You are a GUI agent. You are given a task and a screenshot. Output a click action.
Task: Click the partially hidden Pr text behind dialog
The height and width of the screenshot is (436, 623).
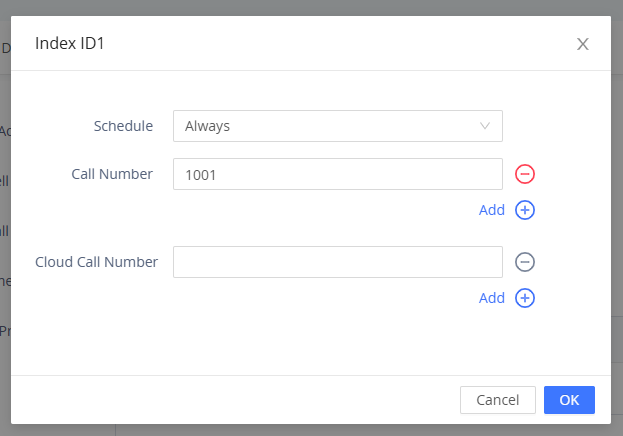[x=5, y=331]
